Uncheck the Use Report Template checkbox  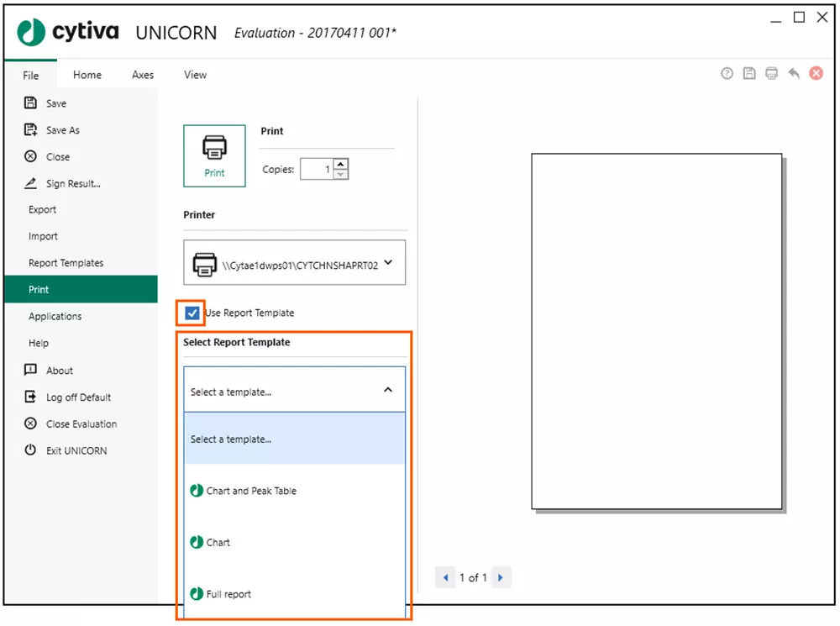192,313
